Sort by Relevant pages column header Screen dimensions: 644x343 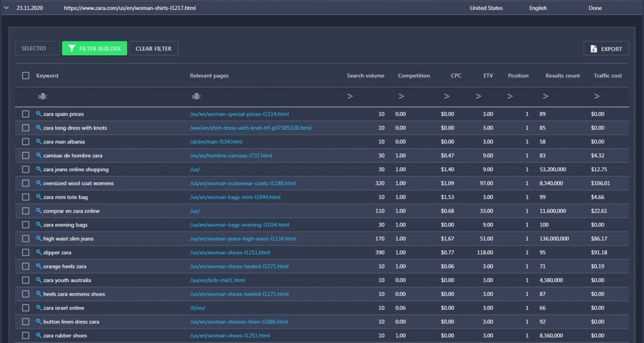tap(209, 76)
